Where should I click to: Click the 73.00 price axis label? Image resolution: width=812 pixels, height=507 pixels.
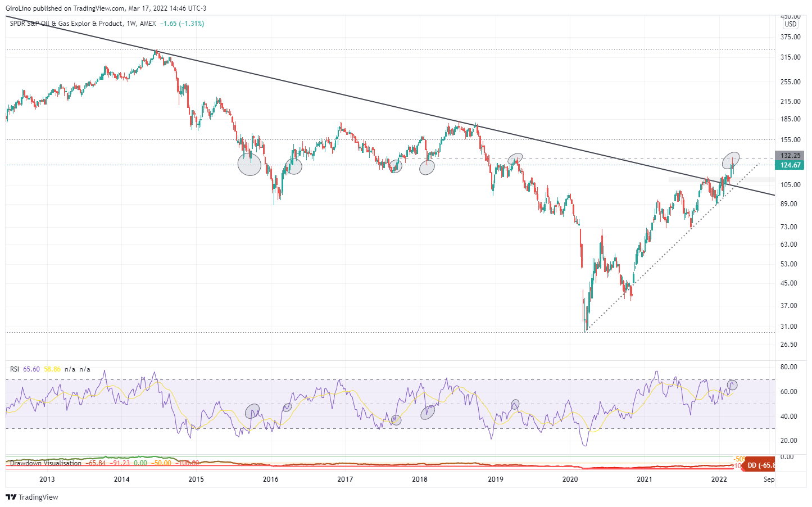(789, 227)
